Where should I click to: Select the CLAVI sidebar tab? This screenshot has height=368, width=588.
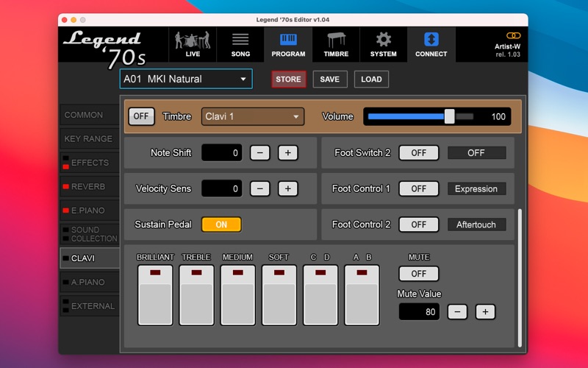pyautogui.click(x=90, y=258)
